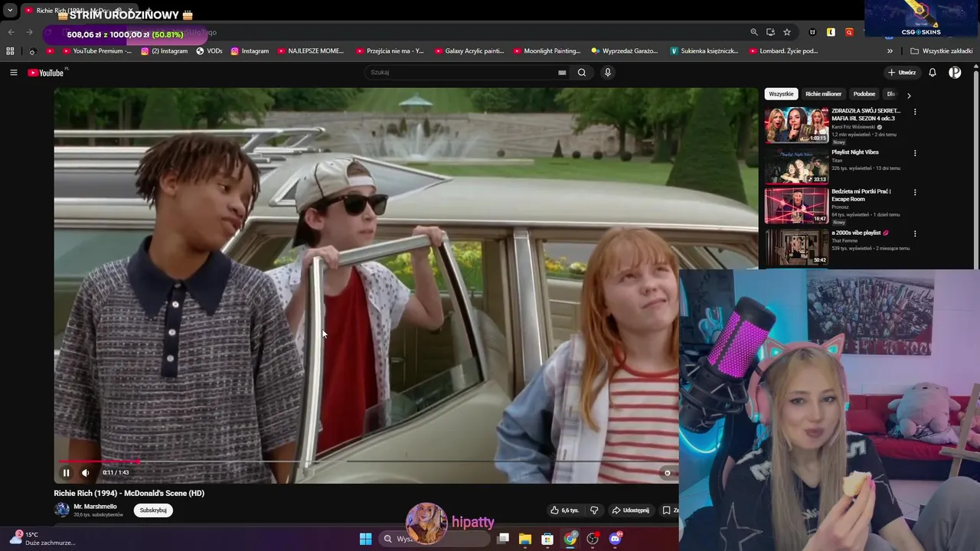Bookmark this page with the star icon

coord(787,32)
